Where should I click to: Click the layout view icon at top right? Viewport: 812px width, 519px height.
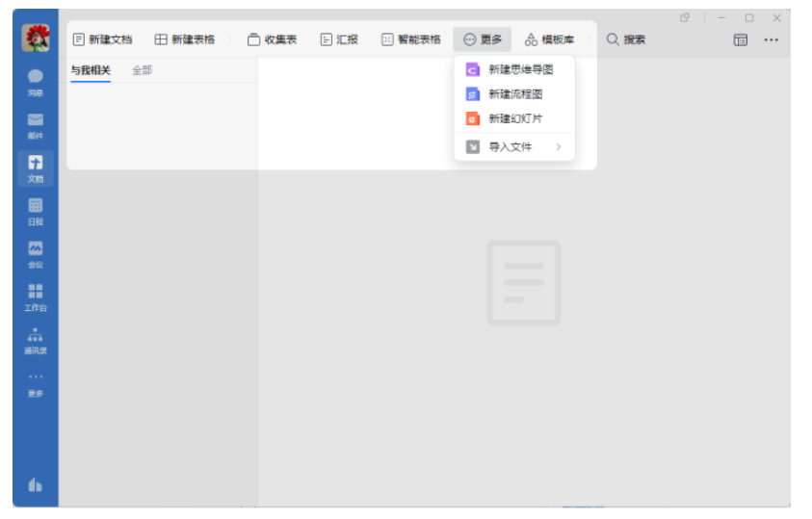[x=741, y=39]
